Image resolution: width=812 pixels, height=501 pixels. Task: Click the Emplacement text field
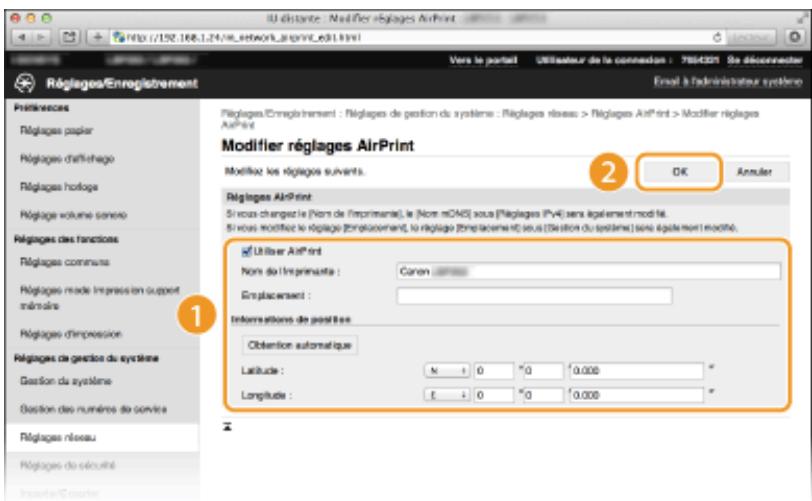point(534,295)
